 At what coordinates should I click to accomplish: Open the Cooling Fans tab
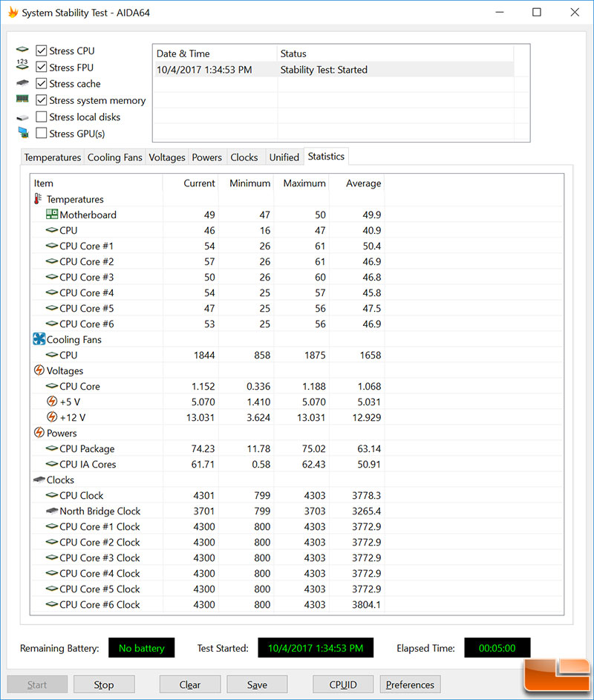point(115,157)
